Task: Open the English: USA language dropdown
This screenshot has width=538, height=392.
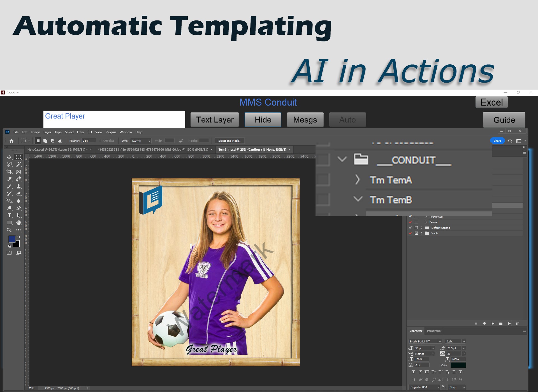Action: [x=425, y=387]
